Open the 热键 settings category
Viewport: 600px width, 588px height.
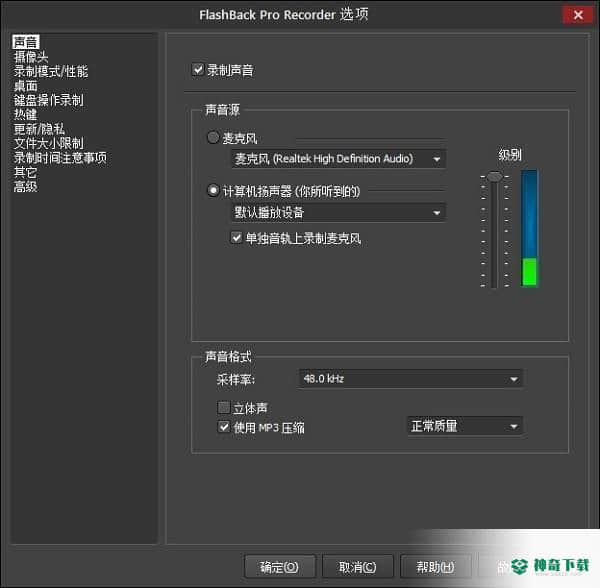click(x=25, y=114)
